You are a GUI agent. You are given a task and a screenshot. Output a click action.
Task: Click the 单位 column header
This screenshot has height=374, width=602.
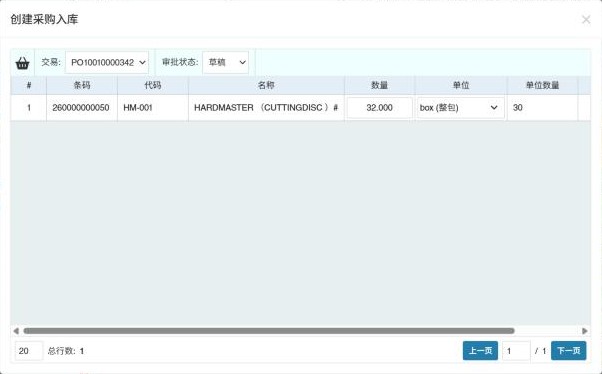point(461,85)
